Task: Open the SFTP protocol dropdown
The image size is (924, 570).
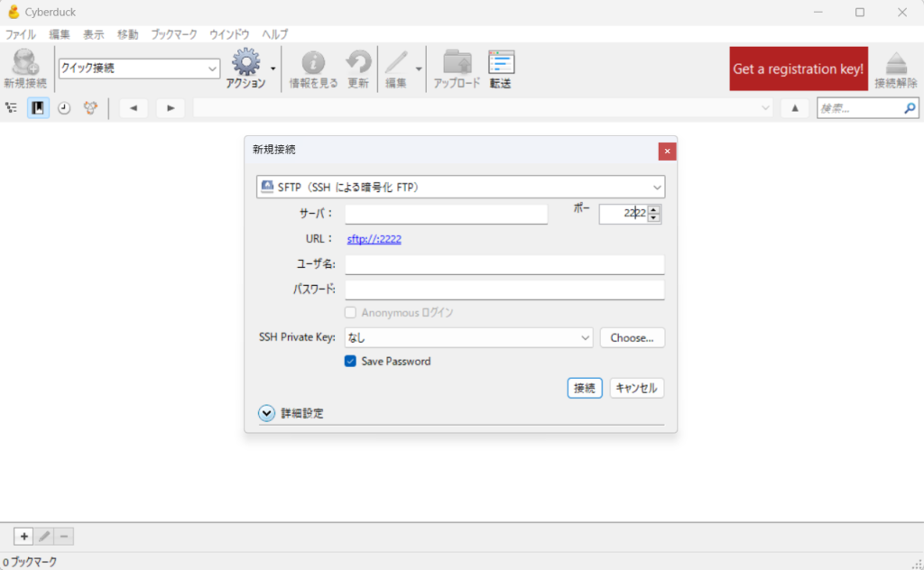Action: (461, 187)
